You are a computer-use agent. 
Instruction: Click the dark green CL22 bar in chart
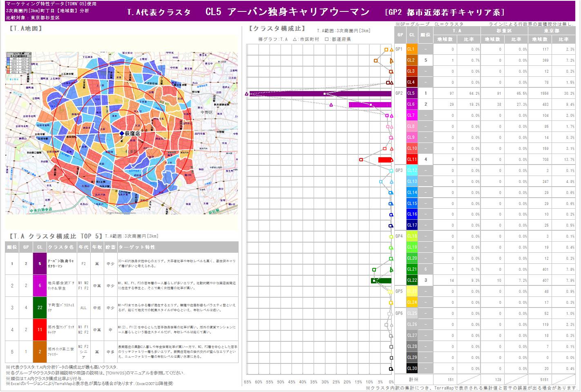tap(381, 281)
